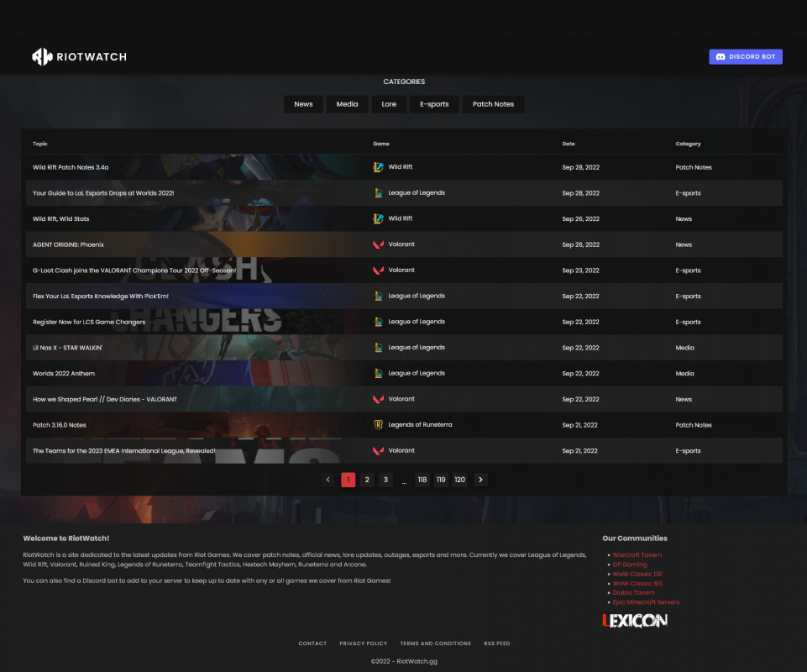This screenshot has height=672, width=807.
Task: Select the Media category
Action: pyautogui.click(x=347, y=104)
